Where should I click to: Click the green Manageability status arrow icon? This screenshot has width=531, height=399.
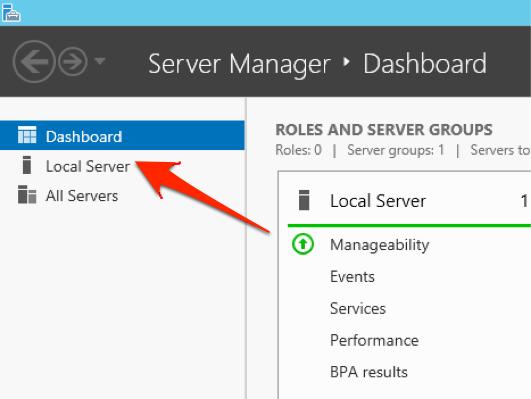pyautogui.click(x=303, y=244)
